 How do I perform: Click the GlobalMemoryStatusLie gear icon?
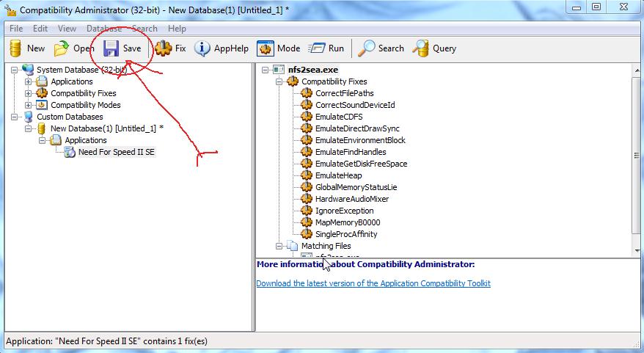coord(307,187)
